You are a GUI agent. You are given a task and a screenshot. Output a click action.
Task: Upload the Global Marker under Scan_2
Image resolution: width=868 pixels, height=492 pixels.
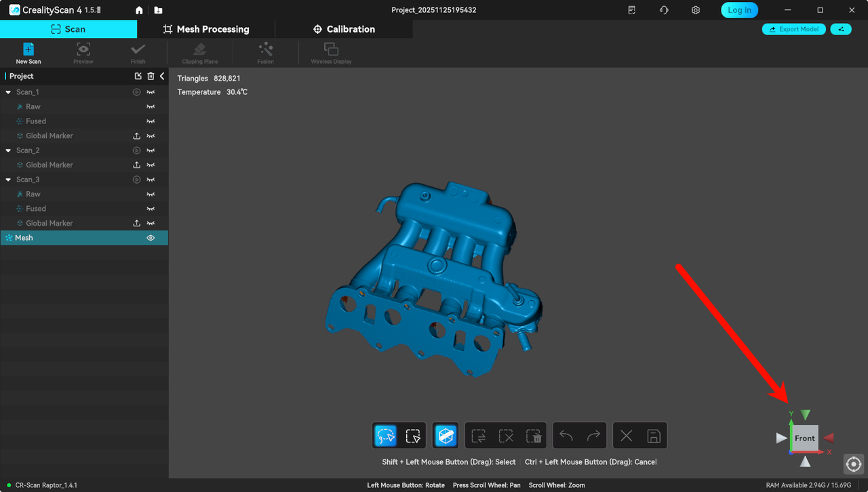pyautogui.click(x=136, y=165)
